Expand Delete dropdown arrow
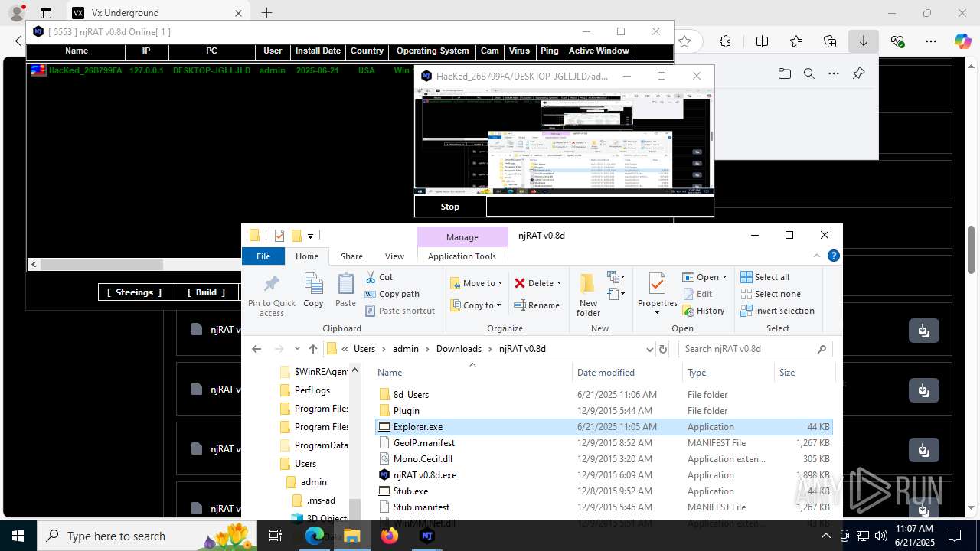The height and width of the screenshot is (551, 980). point(559,283)
